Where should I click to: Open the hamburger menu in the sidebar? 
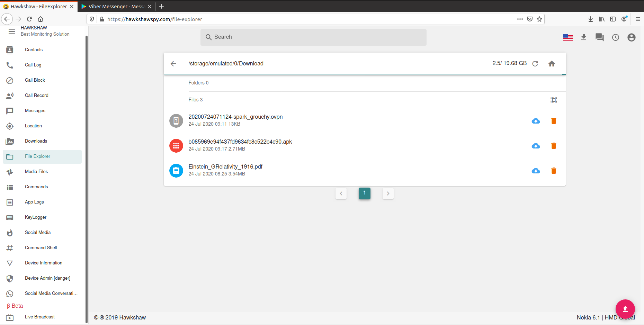pyautogui.click(x=12, y=31)
